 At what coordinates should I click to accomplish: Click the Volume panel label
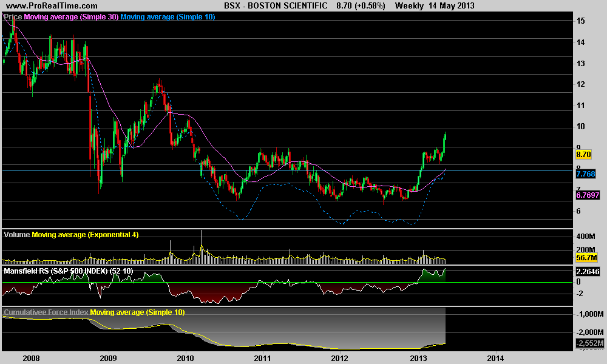(x=17, y=234)
